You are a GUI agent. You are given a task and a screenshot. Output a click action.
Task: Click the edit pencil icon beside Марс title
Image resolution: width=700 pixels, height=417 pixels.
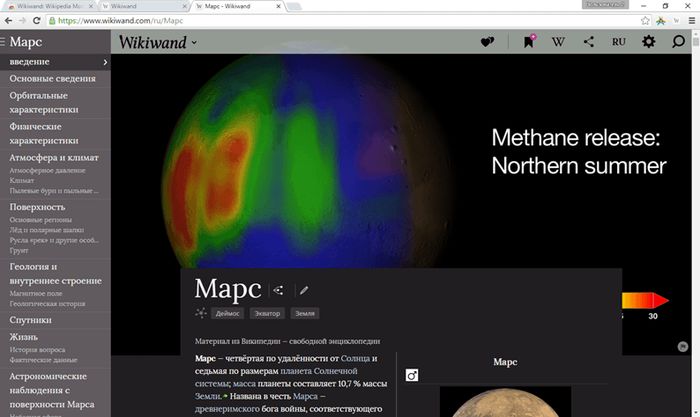[x=304, y=290]
